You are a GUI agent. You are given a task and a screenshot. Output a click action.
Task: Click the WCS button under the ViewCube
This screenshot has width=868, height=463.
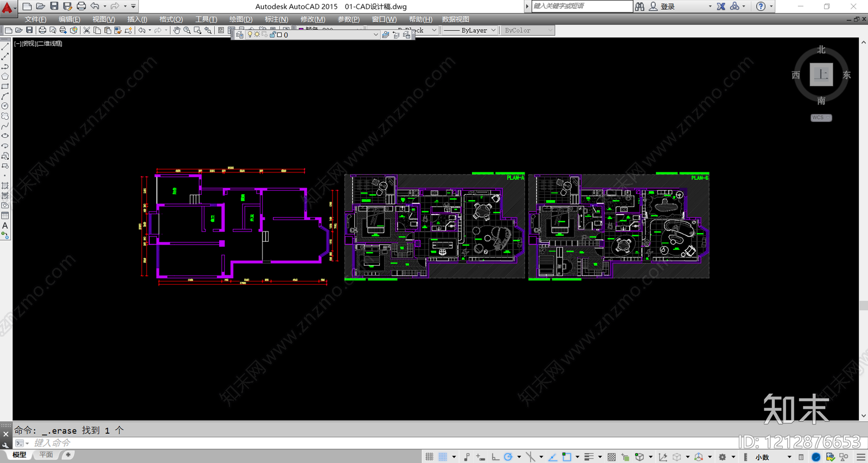(821, 118)
